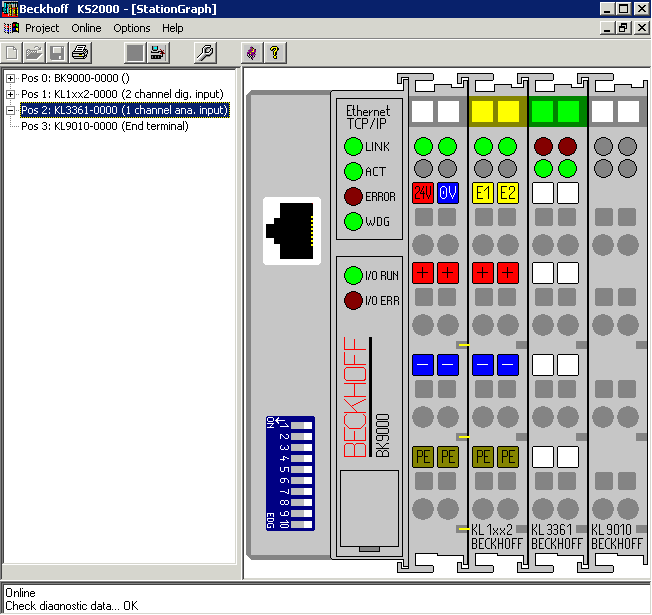Open the Help menu
This screenshot has height=615, width=652.
click(173, 28)
